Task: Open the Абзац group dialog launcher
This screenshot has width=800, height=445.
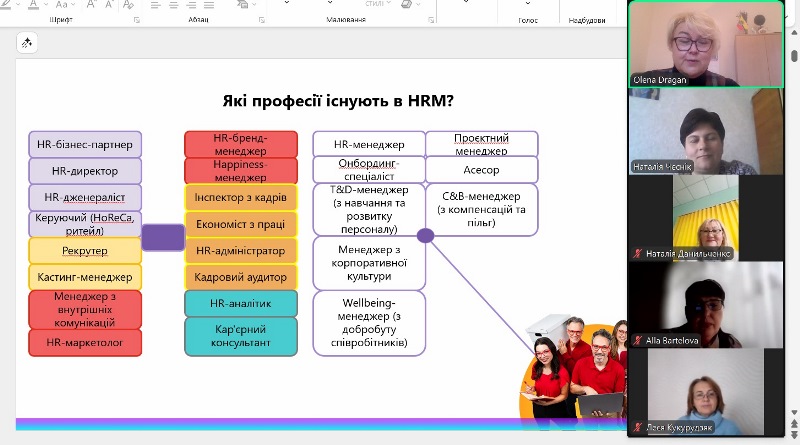Action: (x=261, y=20)
